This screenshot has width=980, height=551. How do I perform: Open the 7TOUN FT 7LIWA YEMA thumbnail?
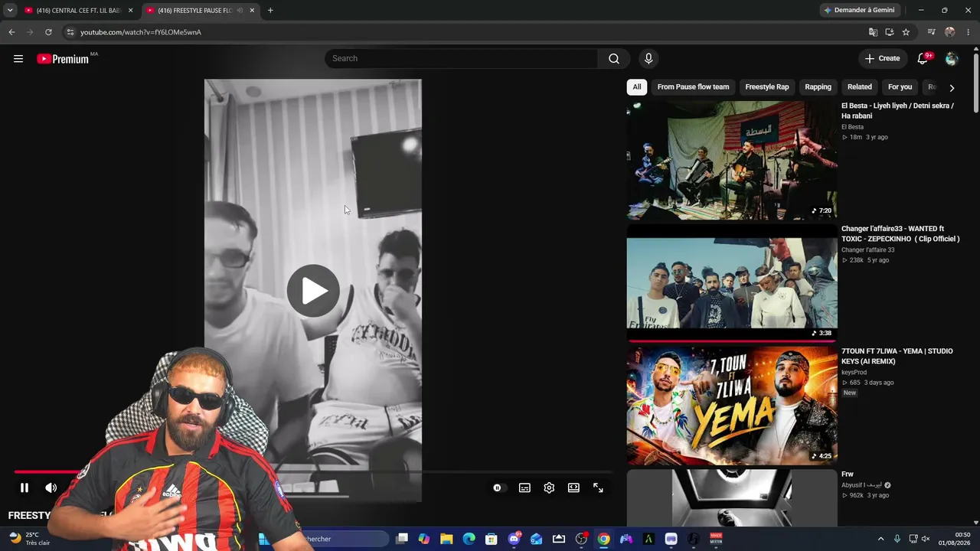pyautogui.click(x=732, y=406)
